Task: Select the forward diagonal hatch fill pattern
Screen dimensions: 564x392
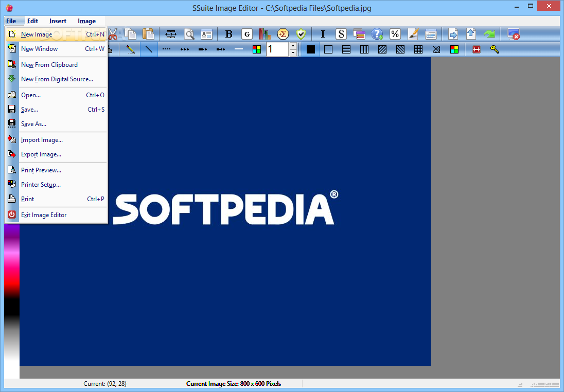Action: pyautogui.click(x=382, y=49)
